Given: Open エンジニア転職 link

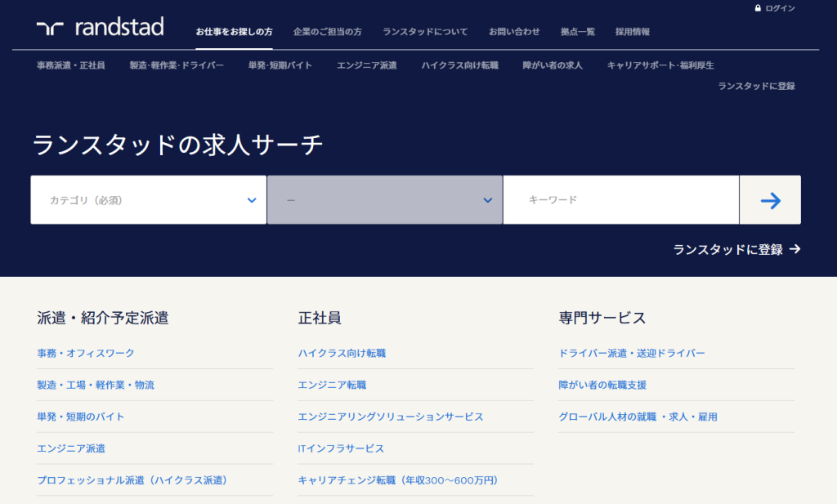Looking at the screenshot, I should click(332, 385).
